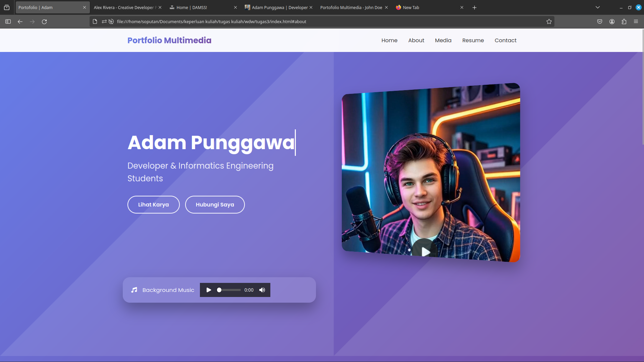Expand the list all tabs dropdown

[597, 7]
